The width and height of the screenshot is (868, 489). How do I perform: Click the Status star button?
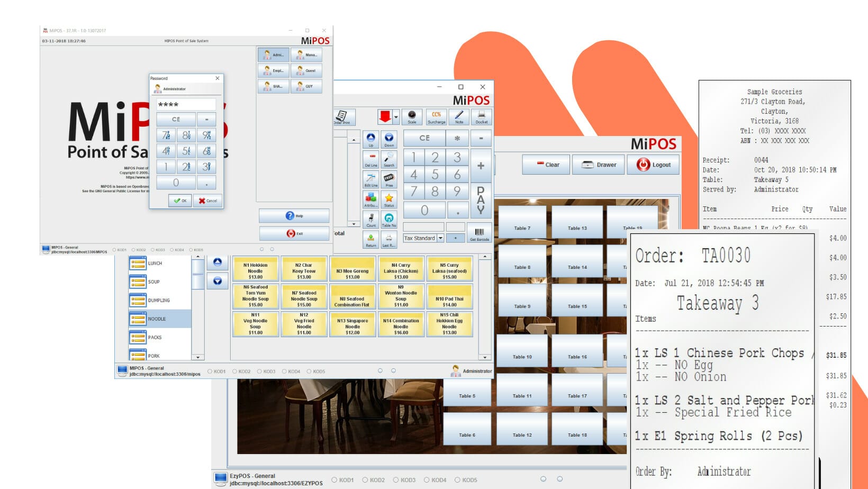(389, 200)
